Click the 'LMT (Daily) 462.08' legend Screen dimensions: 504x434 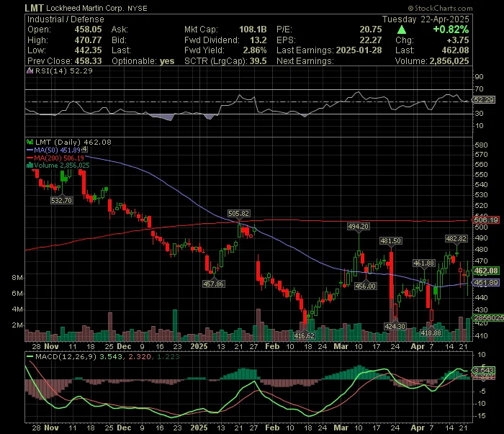[73, 142]
